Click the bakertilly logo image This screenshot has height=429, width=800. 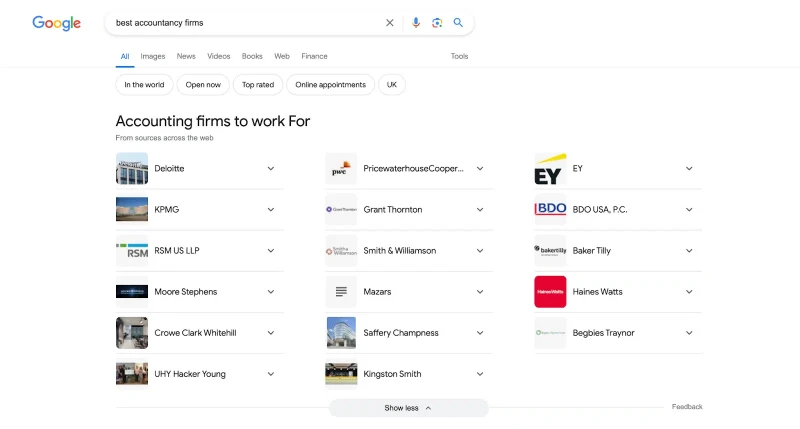pyautogui.click(x=550, y=250)
